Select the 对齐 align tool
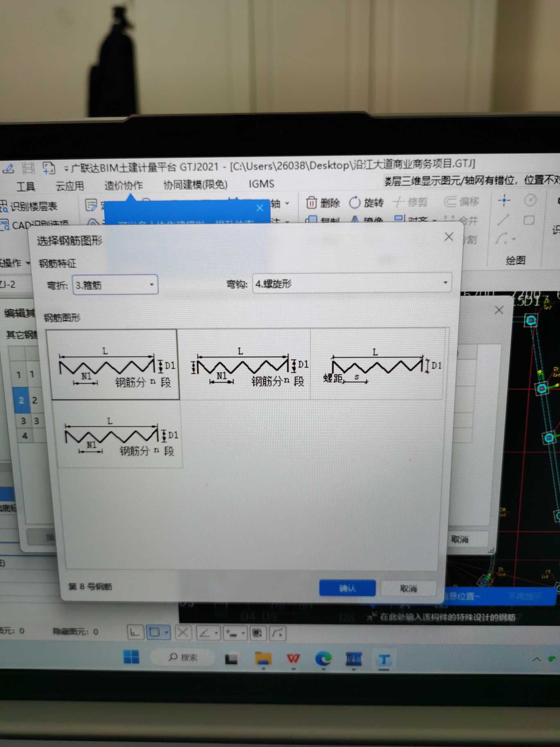This screenshot has height=747, width=560. click(x=411, y=220)
